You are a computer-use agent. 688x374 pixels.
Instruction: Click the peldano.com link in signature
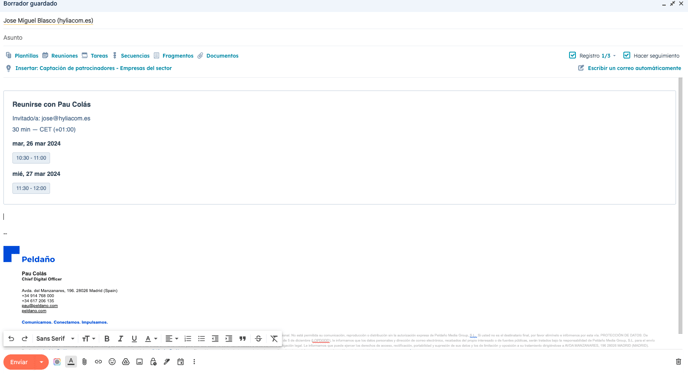[x=34, y=311]
